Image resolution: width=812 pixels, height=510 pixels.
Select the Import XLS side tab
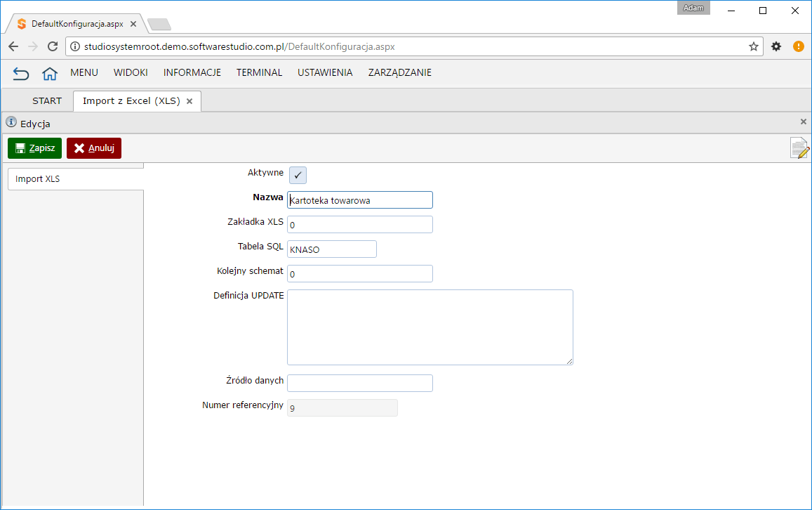coord(76,179)
